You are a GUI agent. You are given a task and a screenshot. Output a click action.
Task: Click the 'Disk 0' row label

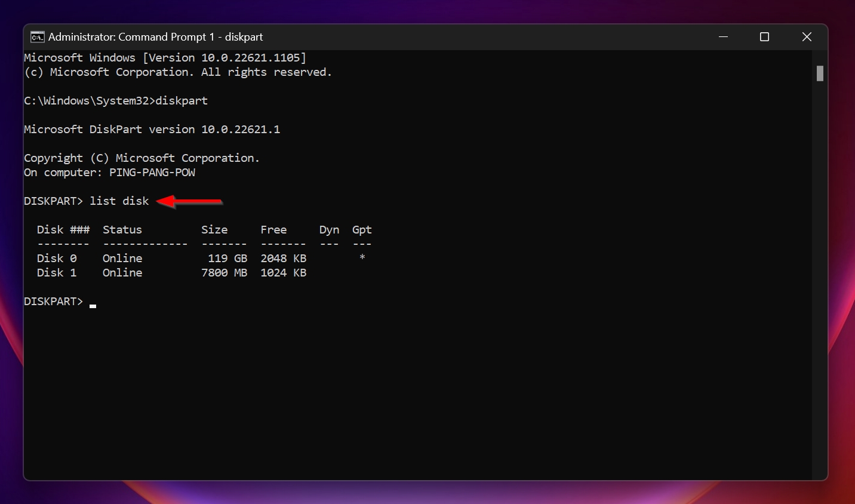[57, 259]
